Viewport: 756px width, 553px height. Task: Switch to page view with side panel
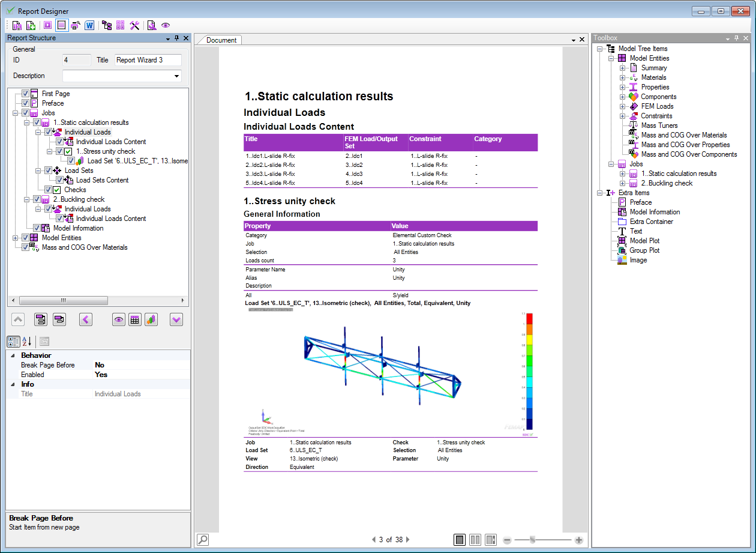[491, 540]
